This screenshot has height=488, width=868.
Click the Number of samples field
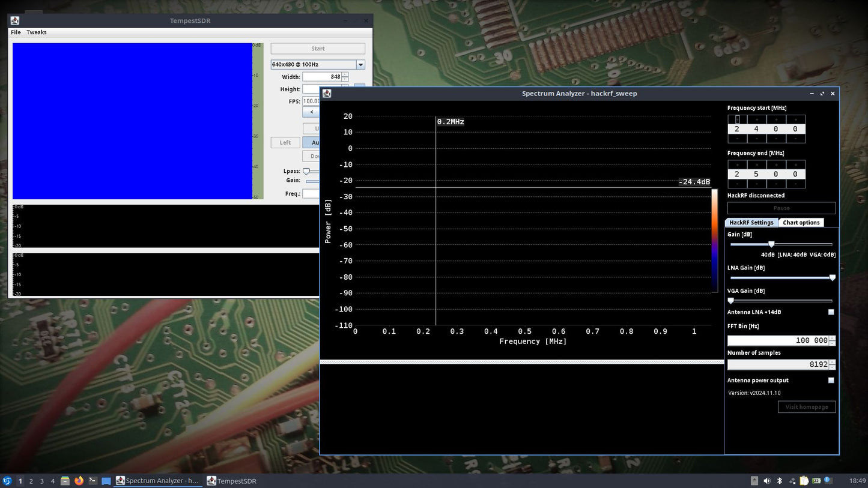(778, 364)
